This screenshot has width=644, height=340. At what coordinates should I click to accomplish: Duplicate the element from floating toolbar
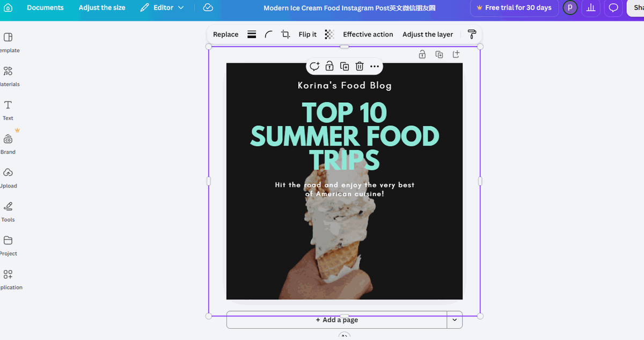345,66
